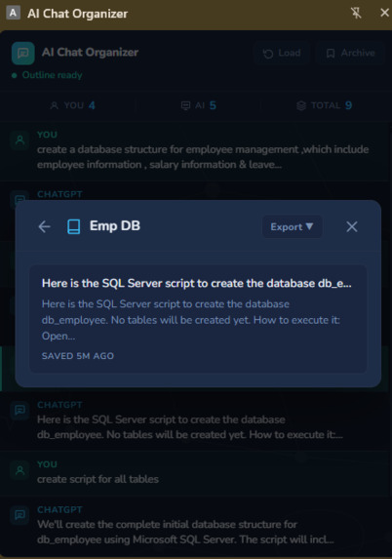The image size is (392, 559).
Task: Click user avatar icon of first YOU message
Action: (x=20, y=140)
